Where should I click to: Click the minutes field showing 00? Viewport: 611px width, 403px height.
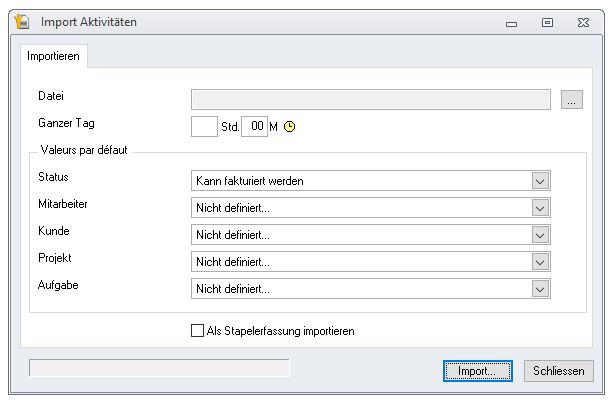tap(254, 126)
